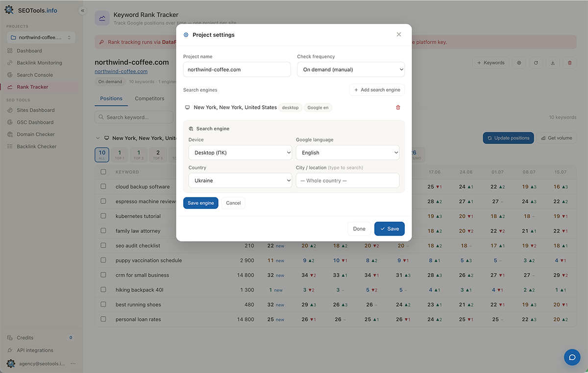Click the SEOTools.info gear logo

tap(9, 10)
